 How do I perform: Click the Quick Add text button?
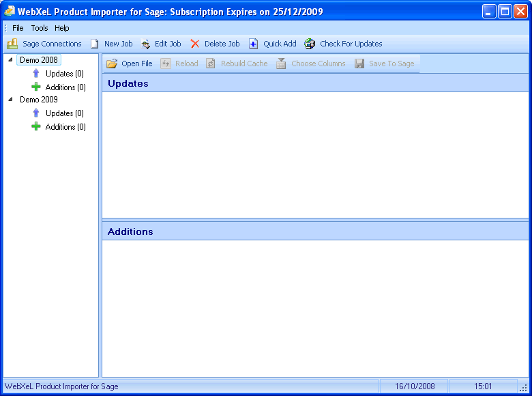[280, 44]
